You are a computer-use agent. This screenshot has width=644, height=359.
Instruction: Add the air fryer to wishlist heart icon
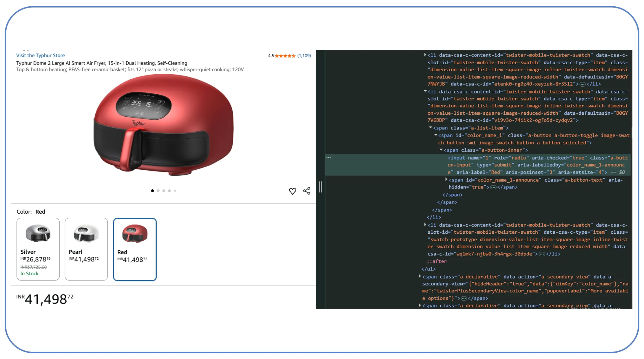click(293, 191)
